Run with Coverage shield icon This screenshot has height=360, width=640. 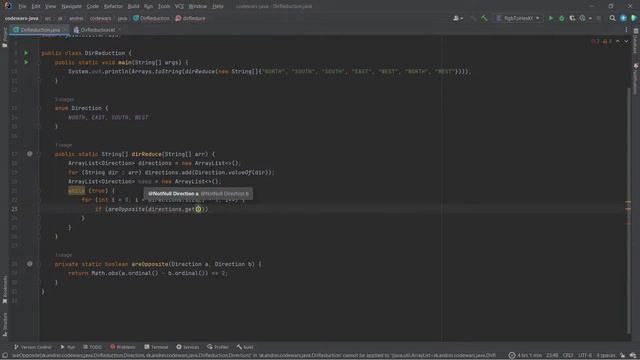pyautogui.click(x=572, y=18)
